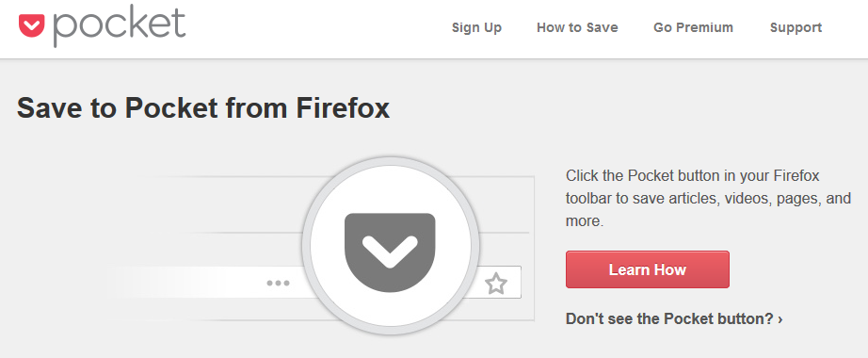Open the Go Premium page
This screenshot has width=868, height=358.
coord(693,27)
